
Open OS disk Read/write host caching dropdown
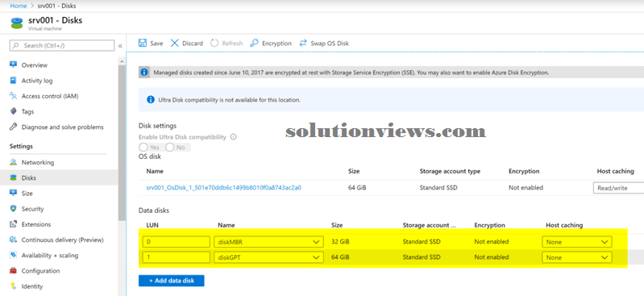[618, 188]
